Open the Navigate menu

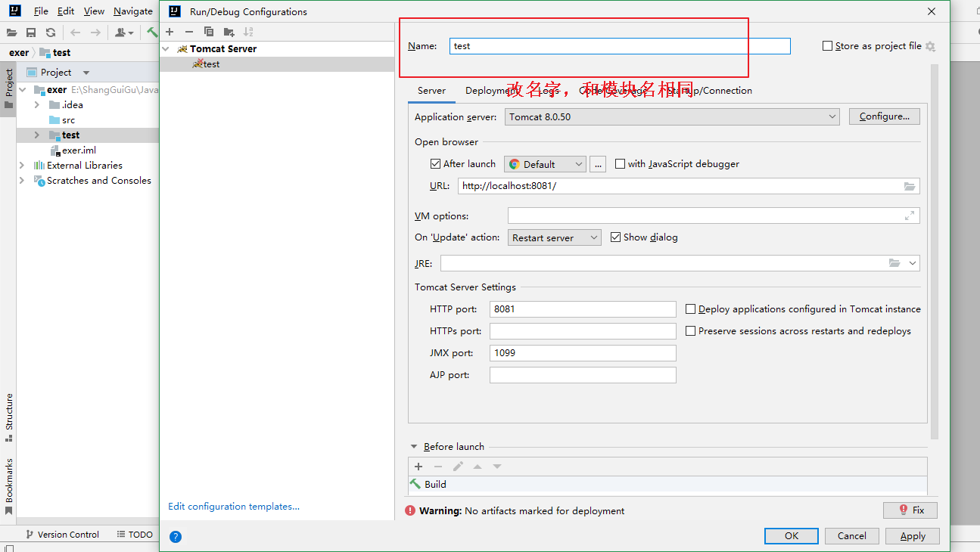[133, 11]
